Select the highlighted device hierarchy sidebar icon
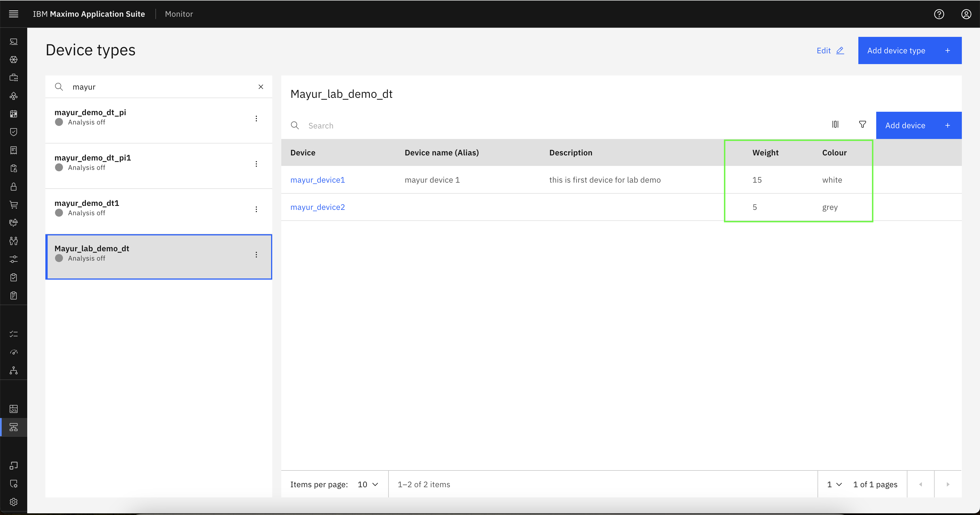 coord(14,427)
